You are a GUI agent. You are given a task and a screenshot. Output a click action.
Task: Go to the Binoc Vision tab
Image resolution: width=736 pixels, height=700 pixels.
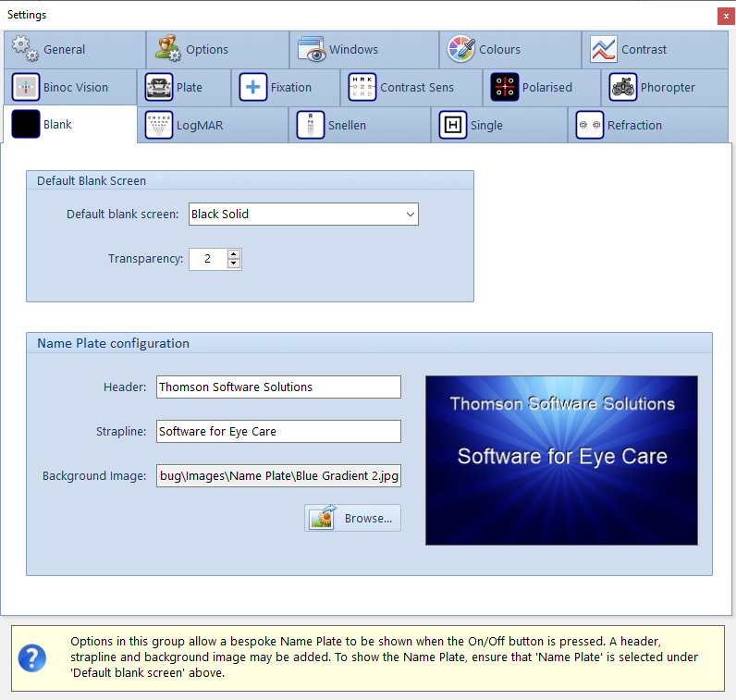pos(69,87)
